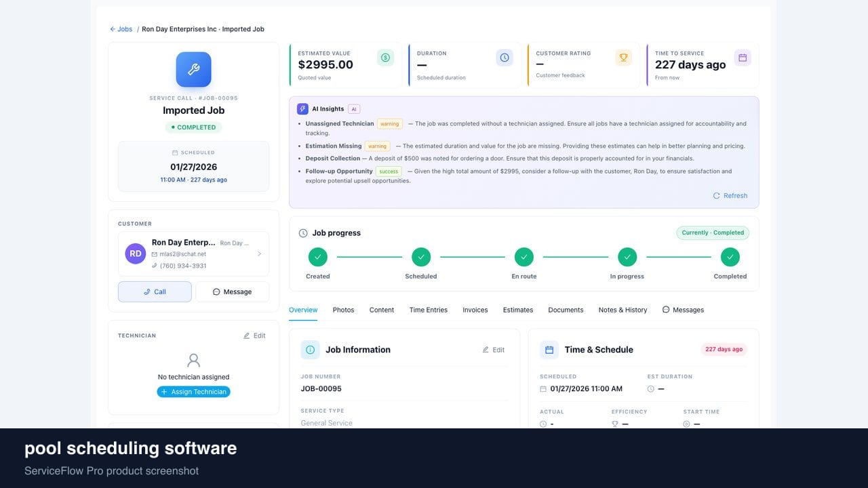Click the person icon in Technician panel
Image resolution: width=868 pixels, height=488 pixels.
194,360
